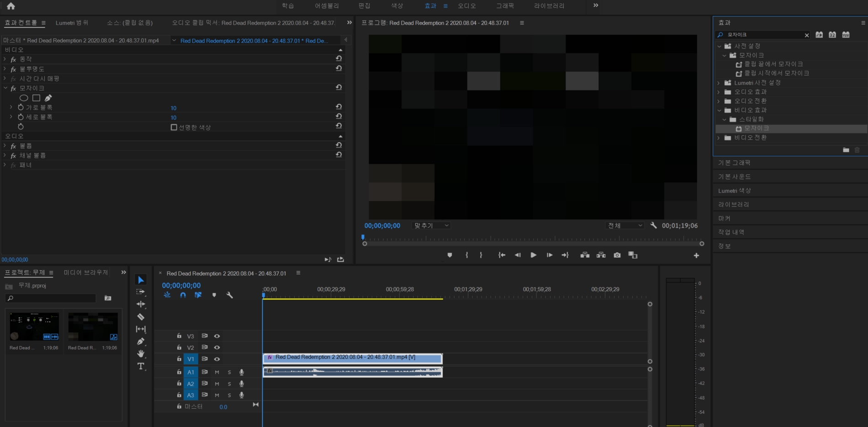Click the YUV Effects filter icon
This screenshot has width=868, height=427.
pyautogui.click(x=846, y=35)
